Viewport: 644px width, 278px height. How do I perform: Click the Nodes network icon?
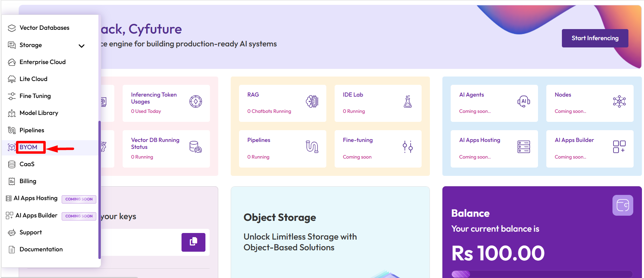point(619,101)
